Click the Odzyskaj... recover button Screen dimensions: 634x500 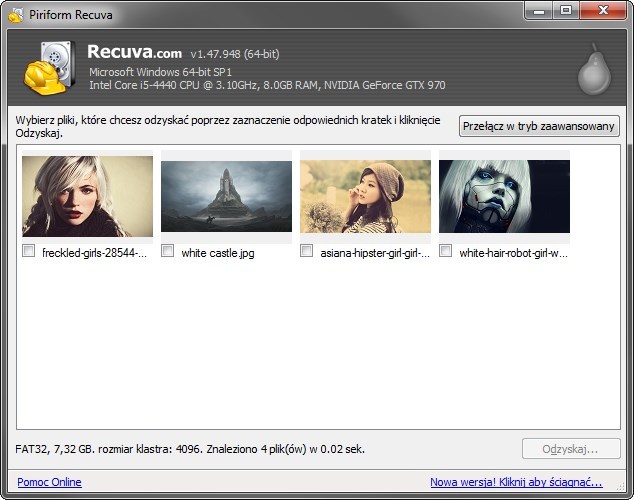pos(571,449)
